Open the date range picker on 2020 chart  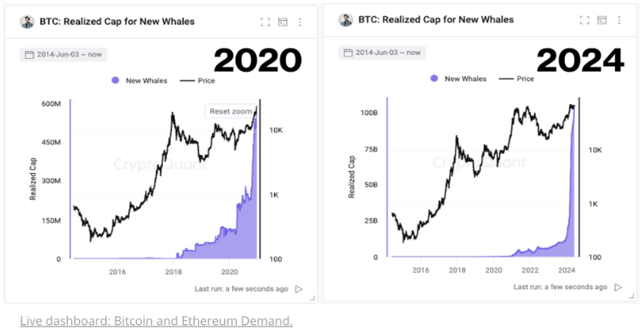(64, 55)
